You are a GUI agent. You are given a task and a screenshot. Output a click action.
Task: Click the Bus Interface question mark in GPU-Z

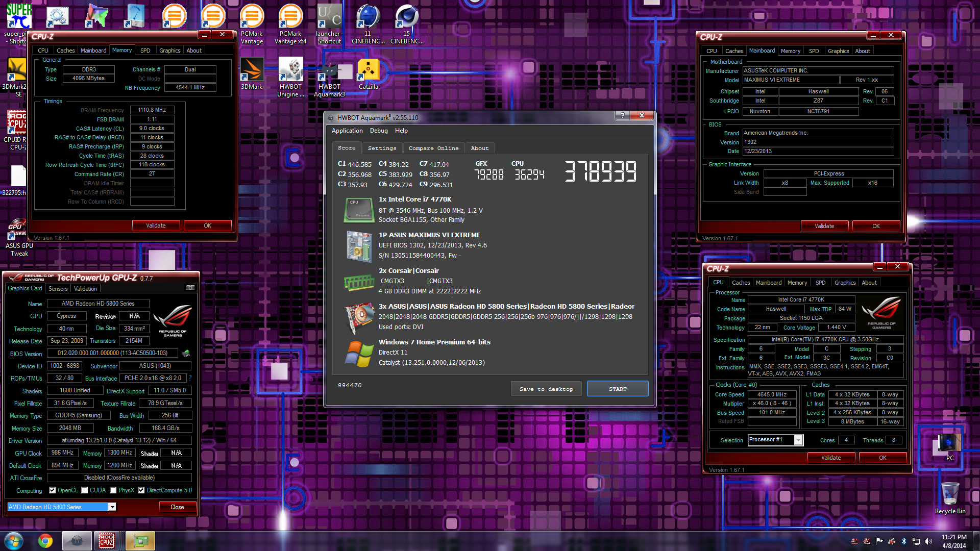click(190, 378)
